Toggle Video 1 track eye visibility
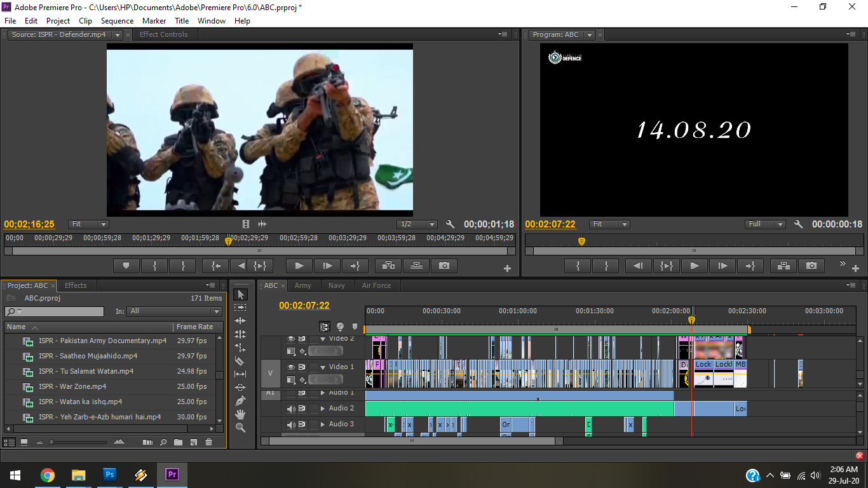868x488 pixels. tap(291, 367)
